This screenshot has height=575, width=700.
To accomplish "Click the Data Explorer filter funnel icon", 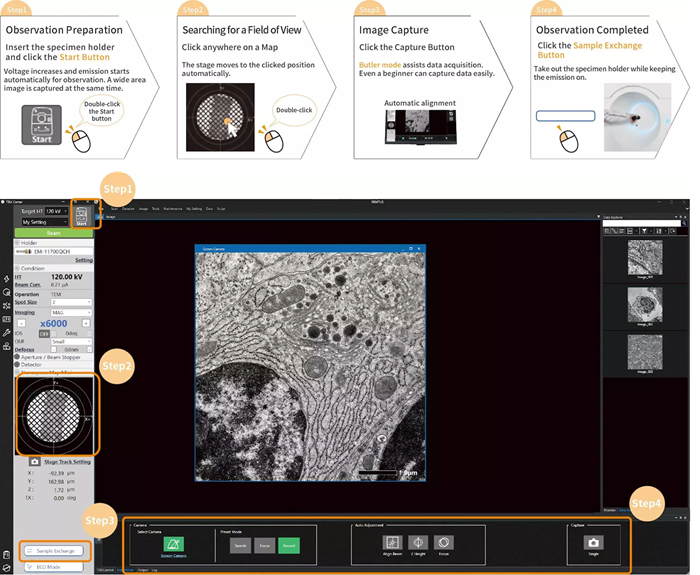I will tap(644, 231).
